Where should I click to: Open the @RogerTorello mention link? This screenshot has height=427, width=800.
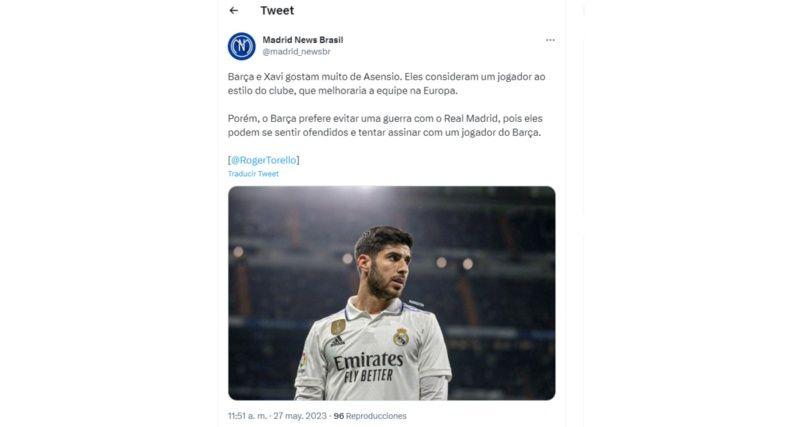coord(264,160)
